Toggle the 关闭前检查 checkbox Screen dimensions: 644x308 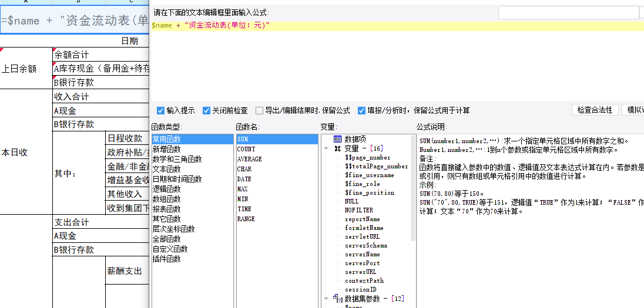[206, 110]
